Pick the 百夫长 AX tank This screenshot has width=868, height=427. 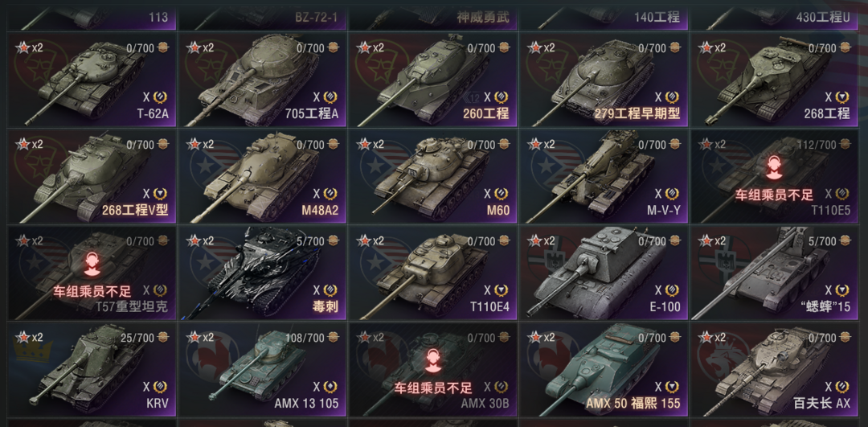pos(773,369)
